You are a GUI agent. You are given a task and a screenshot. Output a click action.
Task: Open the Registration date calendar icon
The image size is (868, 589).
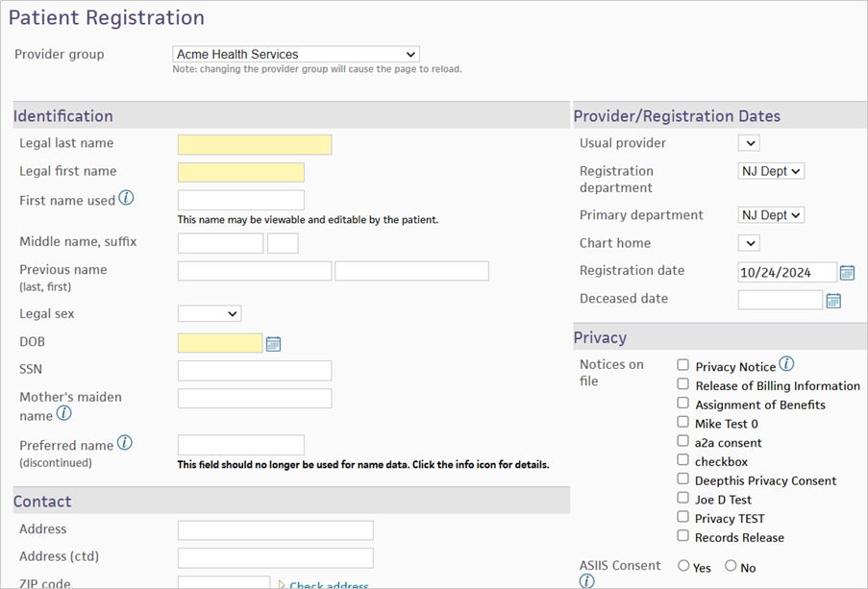[848, 272]
